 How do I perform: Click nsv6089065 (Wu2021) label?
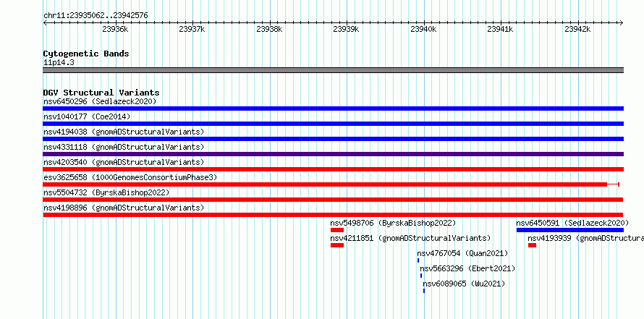coord(464,284)
